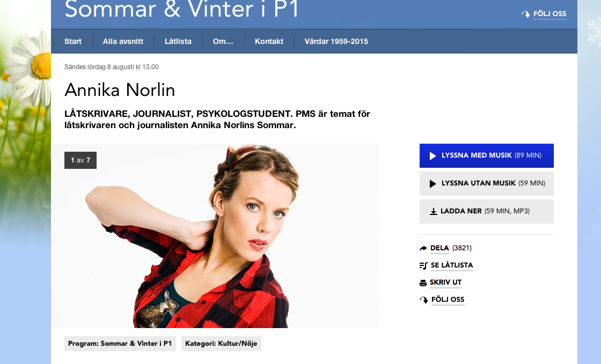This screenshot has height=364, width=601.
Task: Expand the Om... navigation item
Action: point(223,41)
